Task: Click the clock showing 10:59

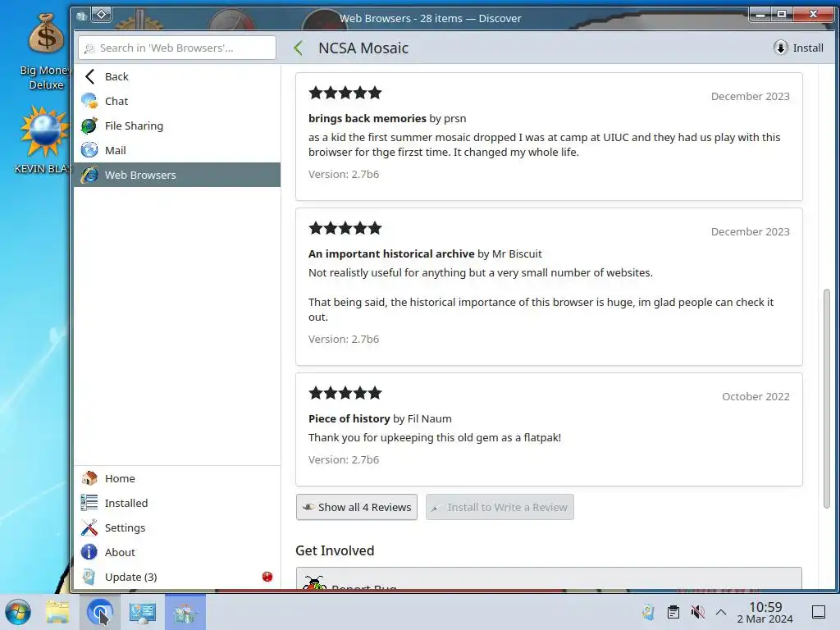Action: (x=765, y=612)
